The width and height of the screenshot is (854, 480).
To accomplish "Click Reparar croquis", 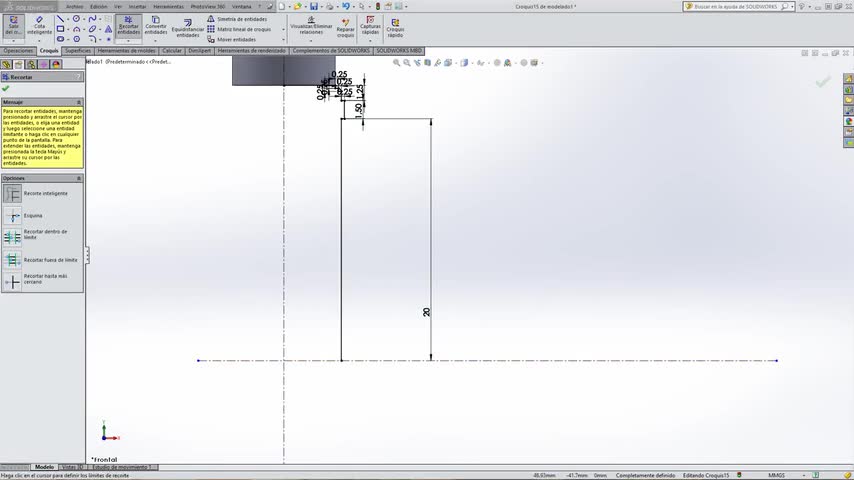I will click(345, 28).
